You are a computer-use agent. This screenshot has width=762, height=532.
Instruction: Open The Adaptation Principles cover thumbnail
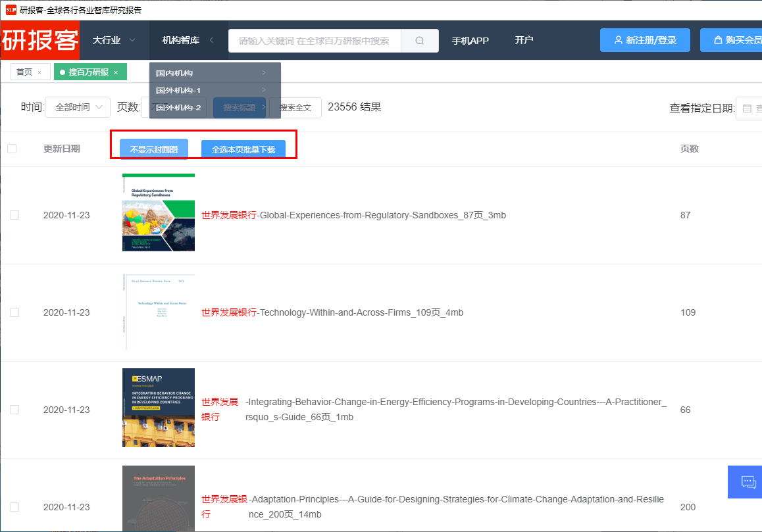click(x=159, y=498)
